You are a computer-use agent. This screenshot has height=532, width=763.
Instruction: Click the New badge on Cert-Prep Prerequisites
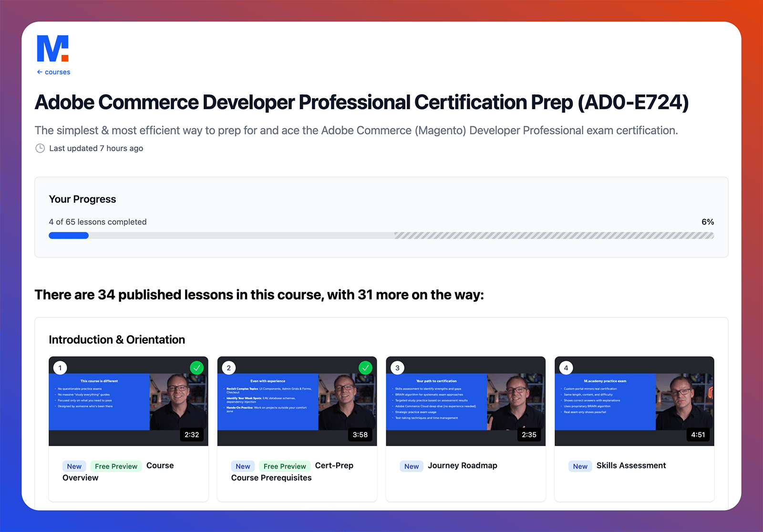coord(243,466)
